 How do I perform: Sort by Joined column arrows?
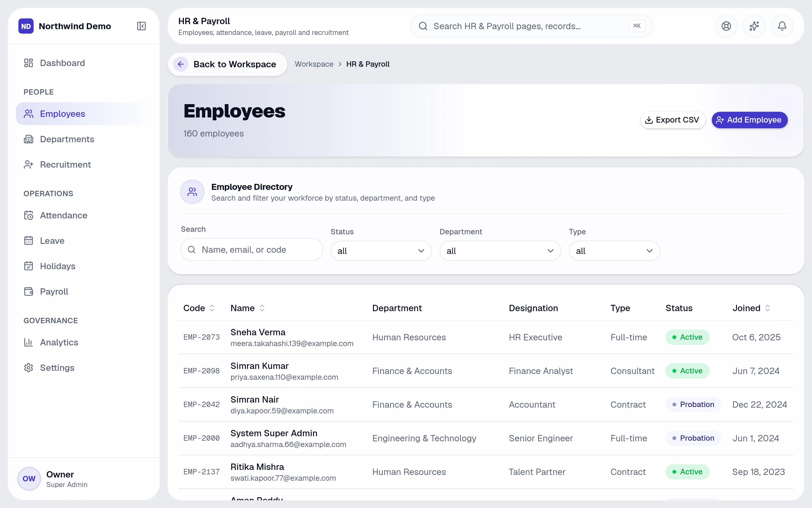pos(768,308)
